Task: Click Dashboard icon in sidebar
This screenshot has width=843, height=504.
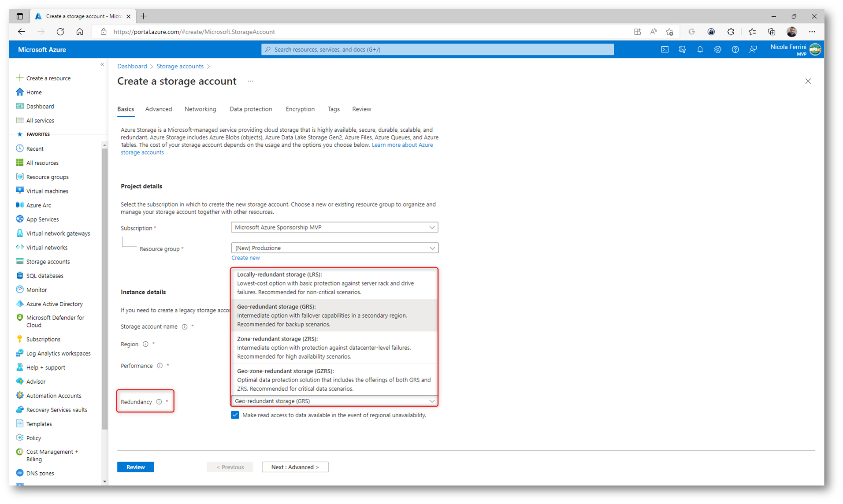Action: coord(19,106)
